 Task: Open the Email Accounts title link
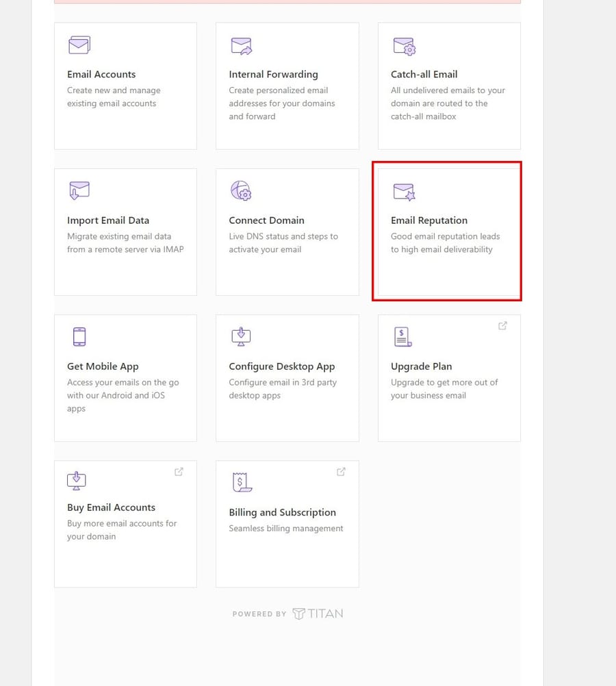coord(101,75)
